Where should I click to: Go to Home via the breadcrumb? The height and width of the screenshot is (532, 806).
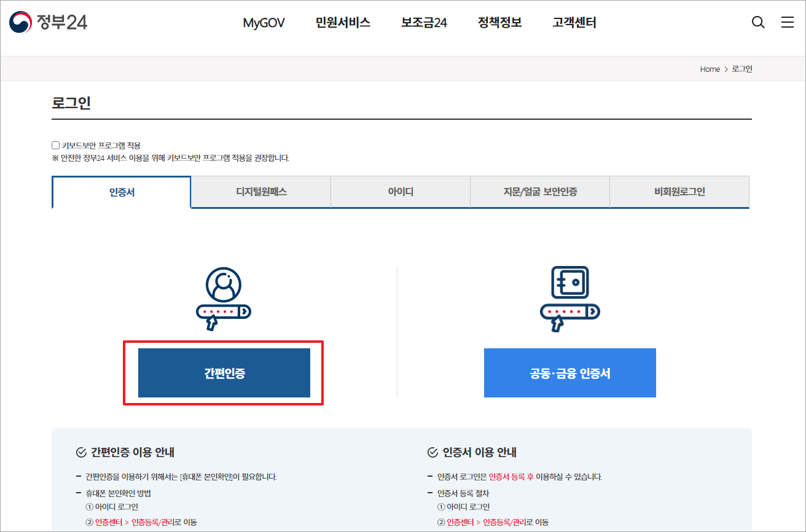(x=710, y=69)
